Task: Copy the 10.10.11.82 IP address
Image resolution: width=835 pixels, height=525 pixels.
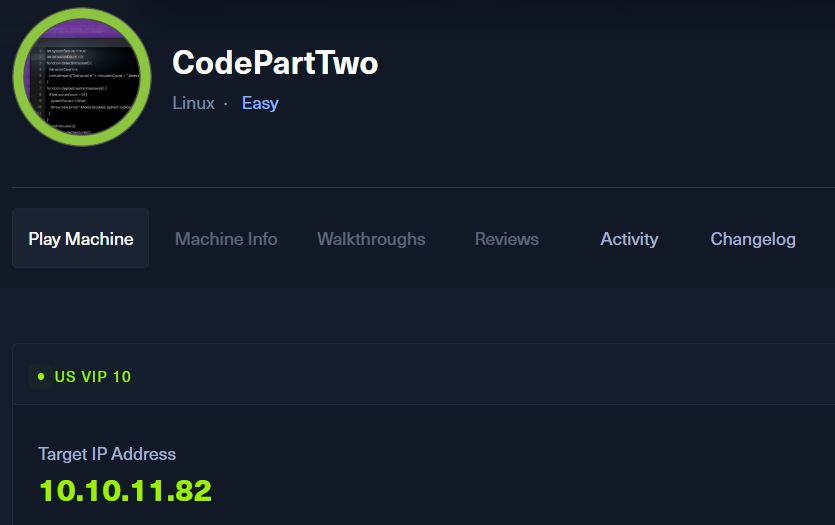Action: point(125,491)
